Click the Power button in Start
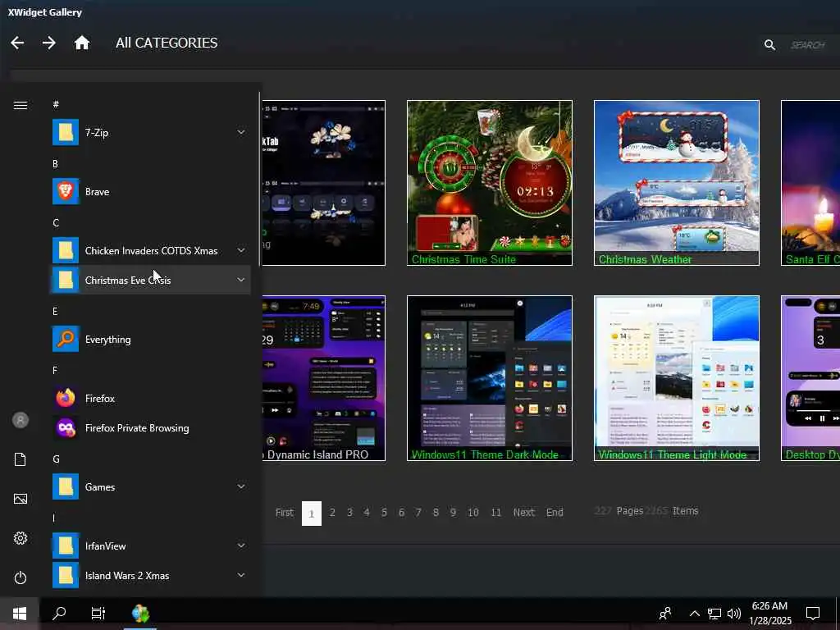The image size is (840, 630). (21, 577)
